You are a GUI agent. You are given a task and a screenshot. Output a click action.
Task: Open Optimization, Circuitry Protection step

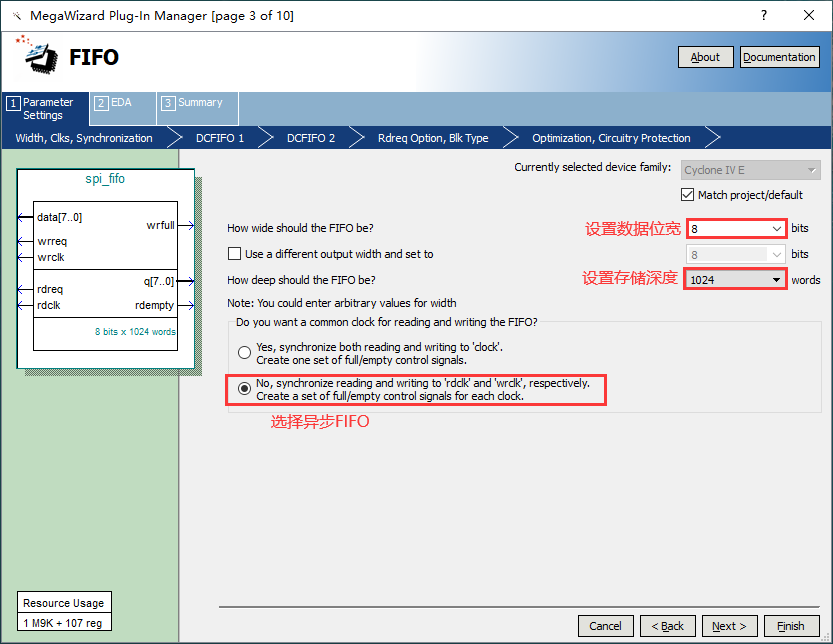[x=611, y=138]
